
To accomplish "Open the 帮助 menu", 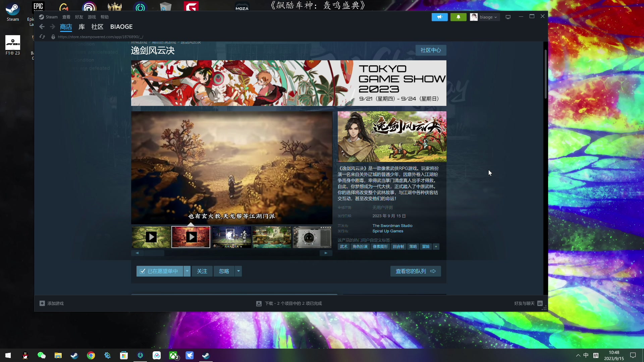I will [105, 17].
